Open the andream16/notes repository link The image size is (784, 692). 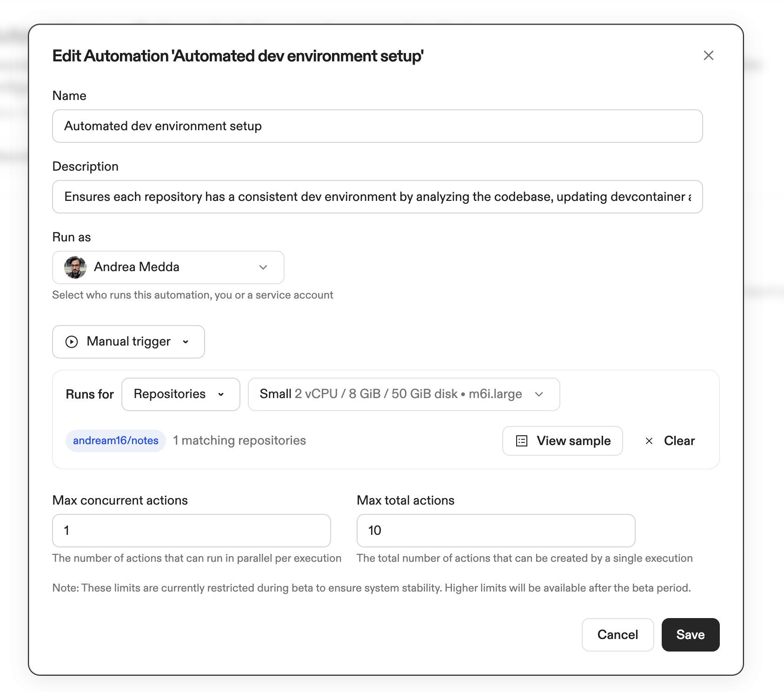[x=115, y=440]
